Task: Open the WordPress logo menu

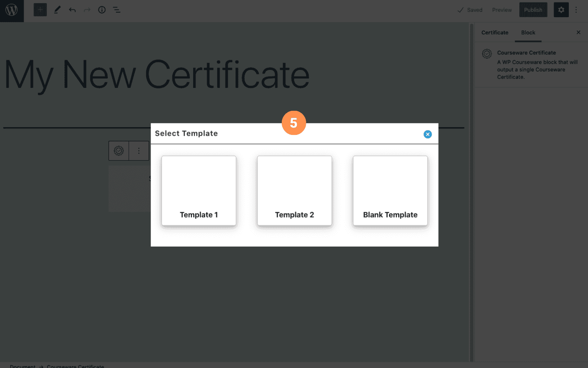Action: pyautogui.click(x=12, y=10)
